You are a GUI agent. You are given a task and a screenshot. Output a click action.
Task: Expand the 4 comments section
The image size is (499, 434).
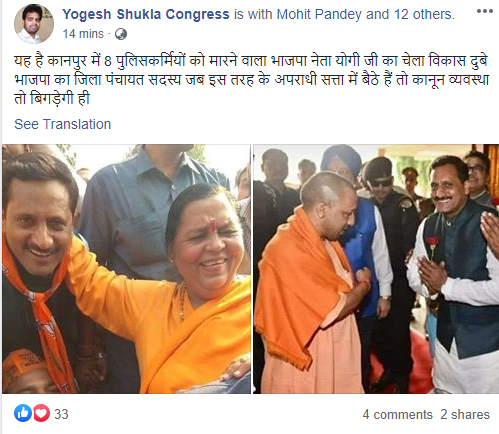[x=397, y=414]
